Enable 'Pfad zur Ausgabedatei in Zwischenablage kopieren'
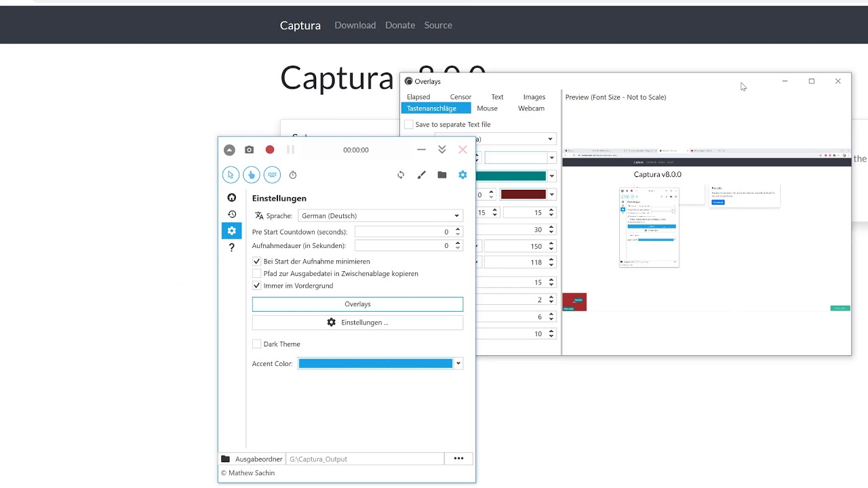 click(x=256, y=274)
